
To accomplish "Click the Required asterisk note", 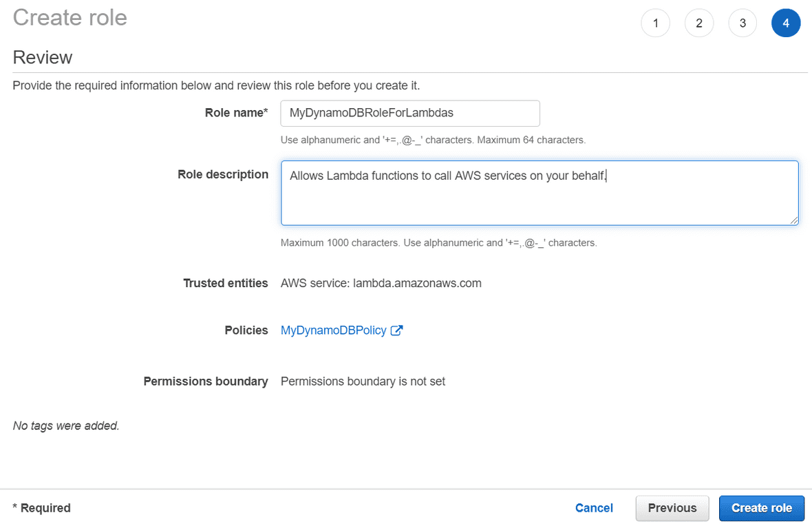I will 41,507.
